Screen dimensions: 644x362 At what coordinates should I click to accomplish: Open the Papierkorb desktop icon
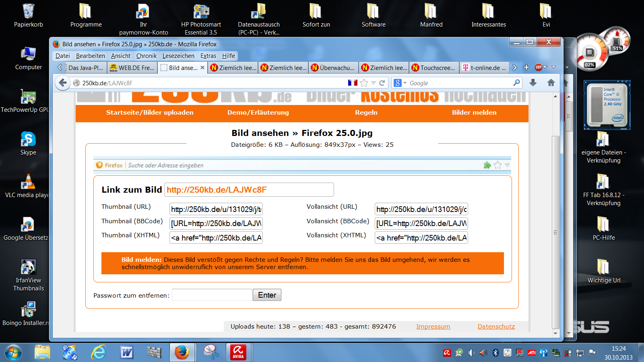(29, 16)
